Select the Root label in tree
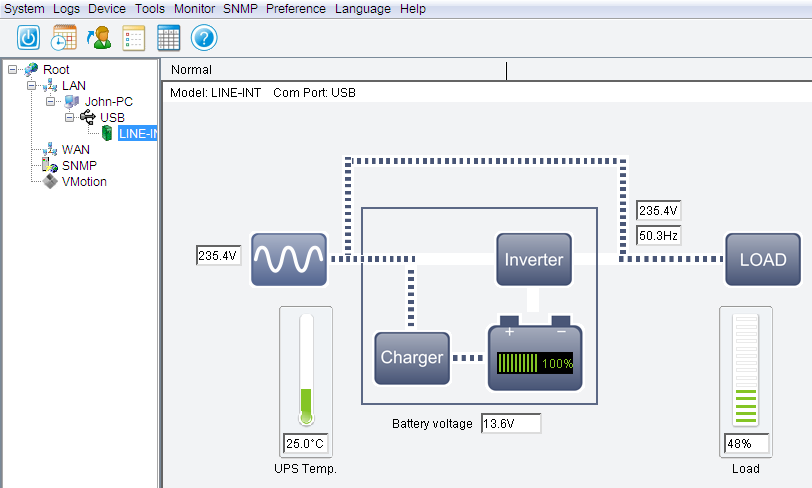Screen dimensions: 812x488 [56, 69]
